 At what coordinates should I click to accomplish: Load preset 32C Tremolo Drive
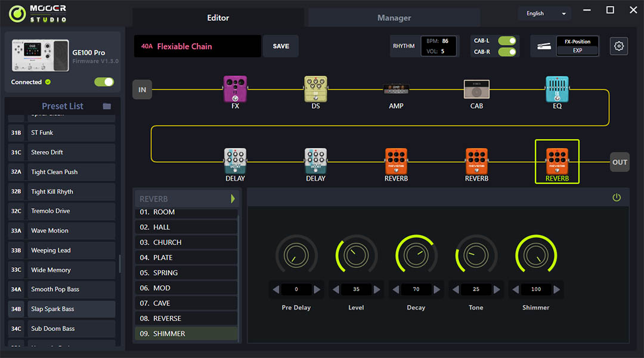61,211
